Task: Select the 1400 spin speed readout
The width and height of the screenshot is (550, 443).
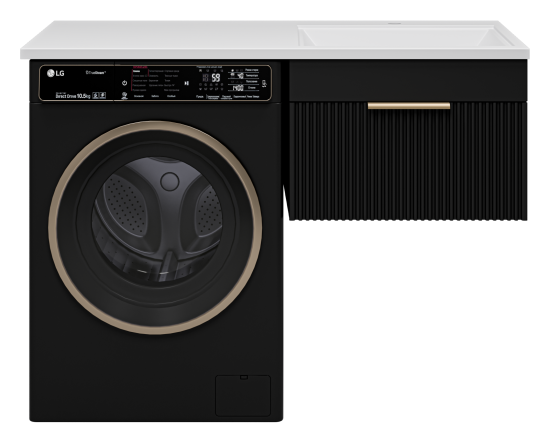Action: [x=238, y=88]
